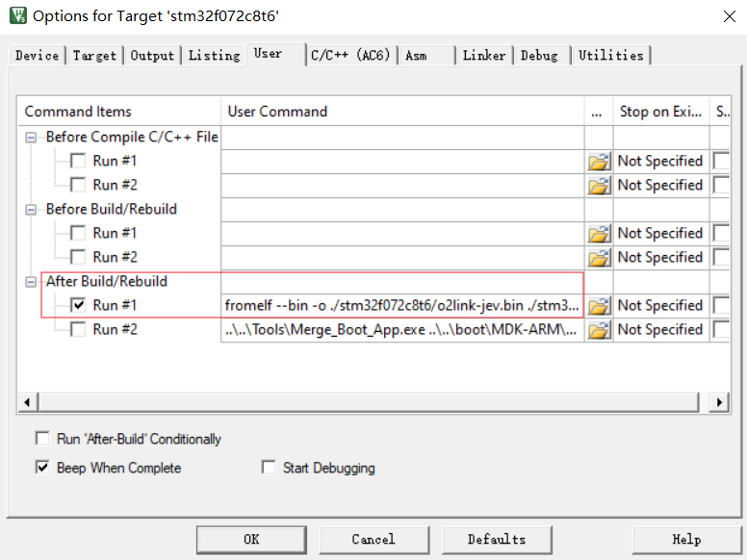Toggle the S.. column checkbox for Before Compile Run #1

[721, 161]
